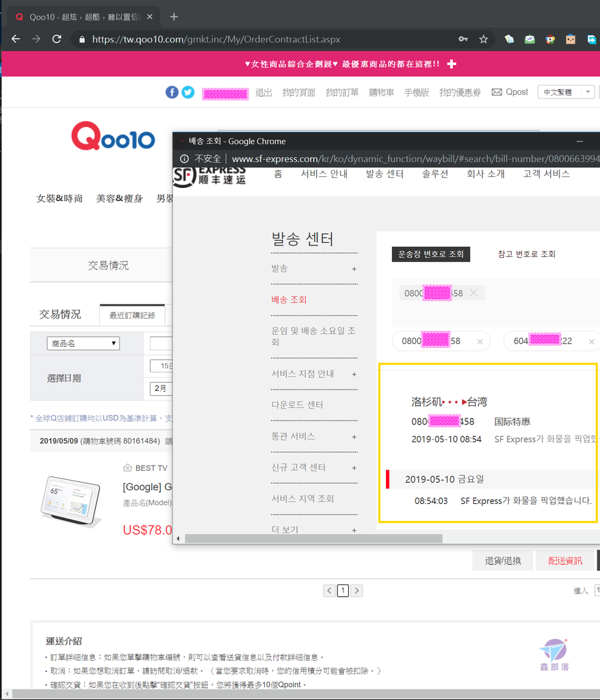600x700 pixels.
Task: Expand the 더 보기 sidebar section
Action: 354,530
